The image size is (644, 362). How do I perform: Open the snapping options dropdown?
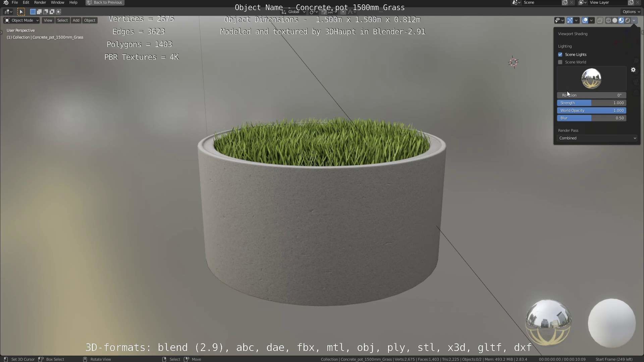point(332,12)
